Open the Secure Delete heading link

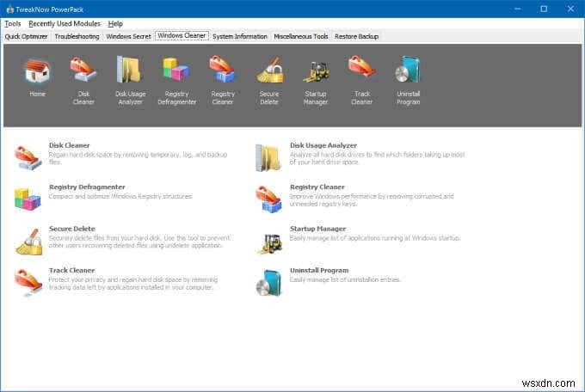point(72,229)
